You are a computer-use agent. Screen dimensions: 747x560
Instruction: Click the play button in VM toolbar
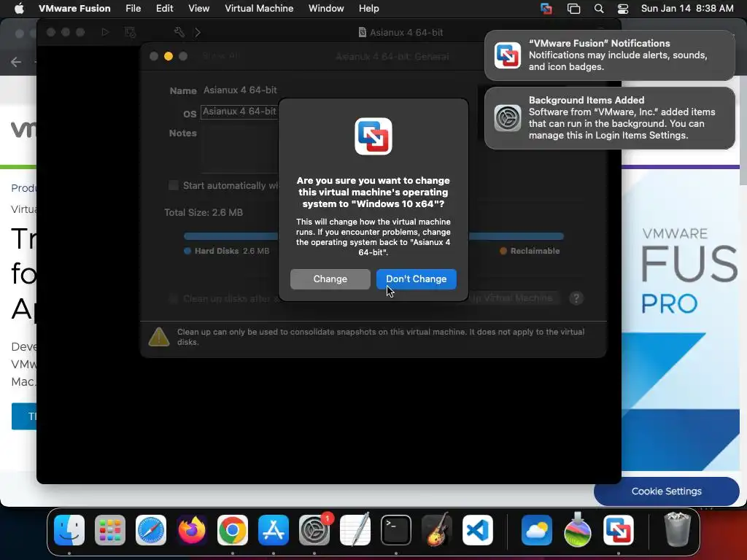pos(105,32)
